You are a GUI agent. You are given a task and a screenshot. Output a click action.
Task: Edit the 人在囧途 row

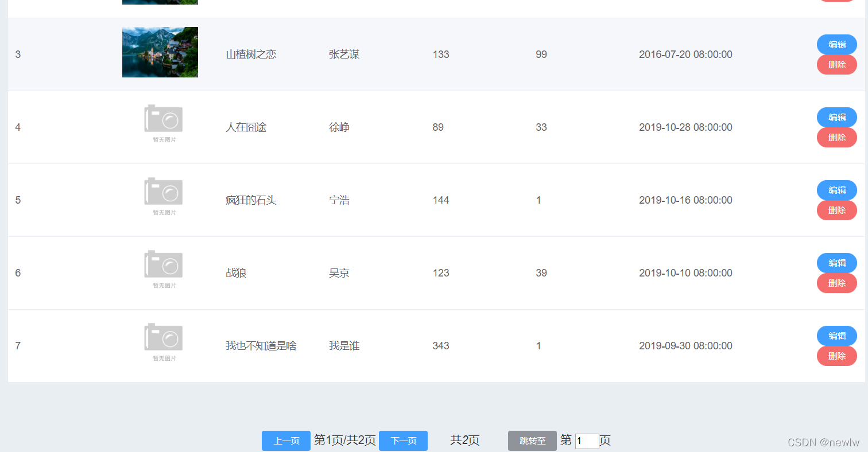point(836,117)
